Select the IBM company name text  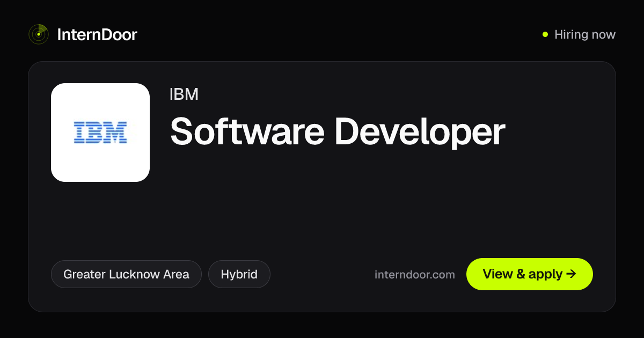pyautogui.click(x=184, y=94)
